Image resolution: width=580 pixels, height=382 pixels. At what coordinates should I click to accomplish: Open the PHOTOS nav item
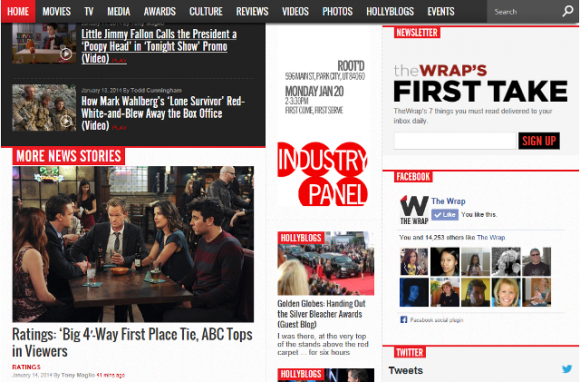tap(337, 11)
